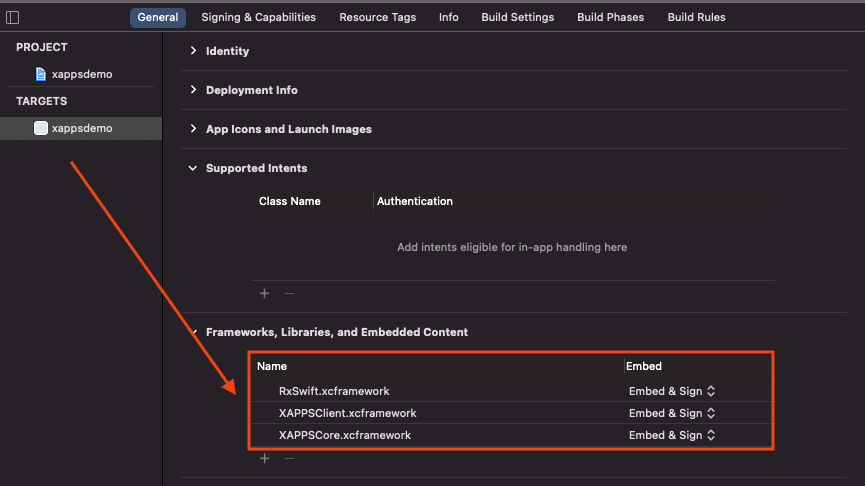The height and width of the screenshot is (486, 865).
Task: Remove supported intent with minus button
Action: (289, 294)
